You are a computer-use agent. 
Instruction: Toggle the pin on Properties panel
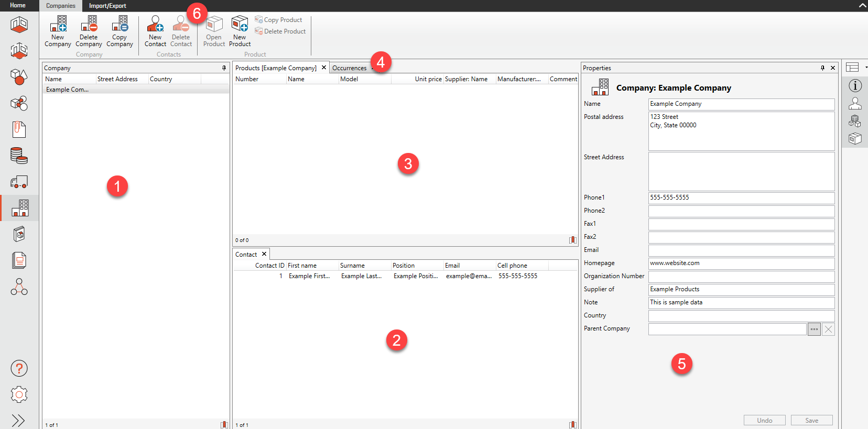coord(822,68)
